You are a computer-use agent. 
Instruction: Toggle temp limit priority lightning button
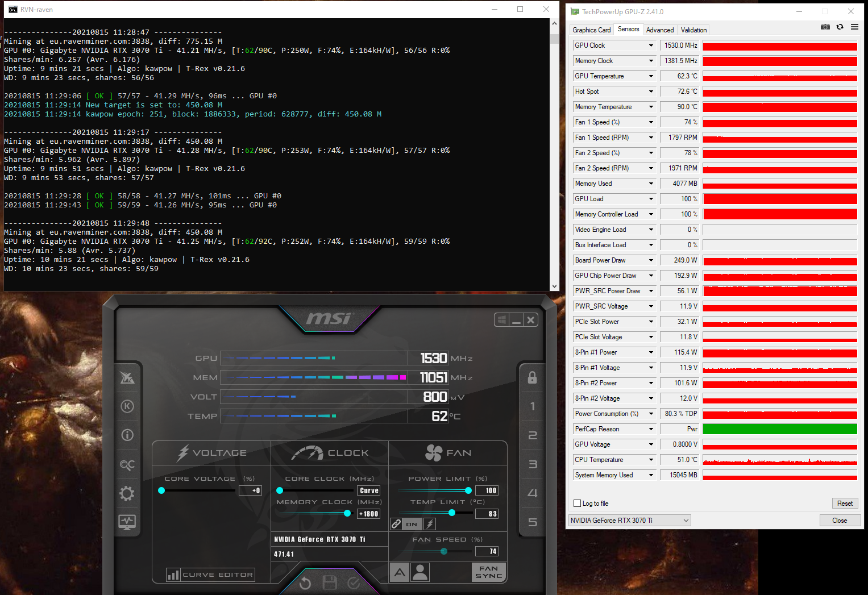coord(430,524)
